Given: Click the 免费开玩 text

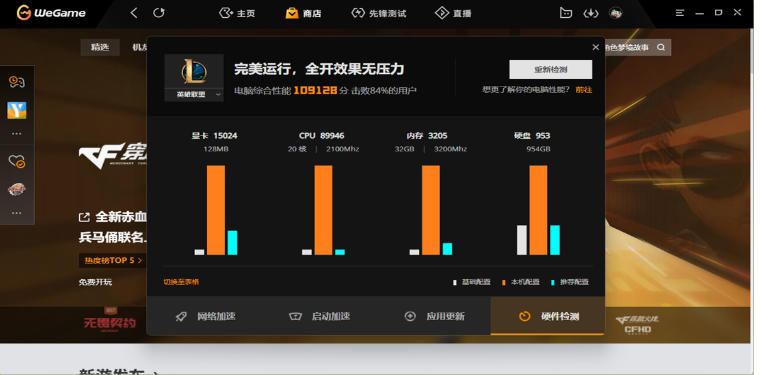Looking at the screenshot, I should pos(96,282).
